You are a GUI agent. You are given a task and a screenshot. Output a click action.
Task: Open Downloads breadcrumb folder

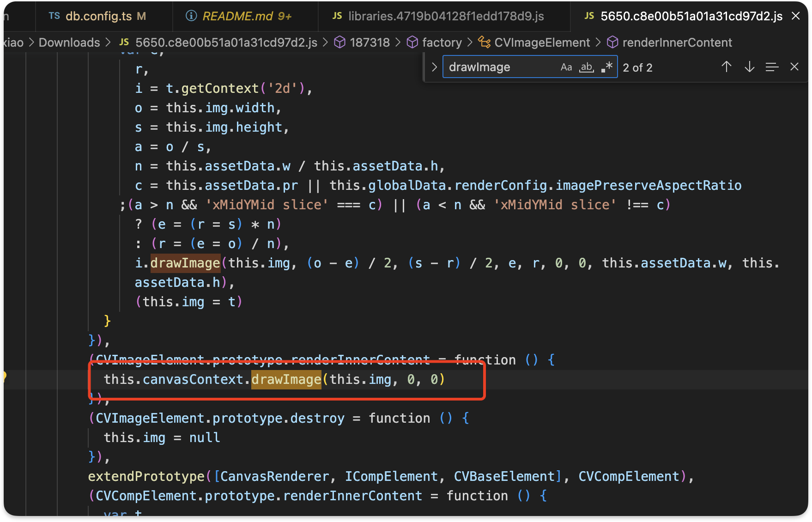(69, 42)
